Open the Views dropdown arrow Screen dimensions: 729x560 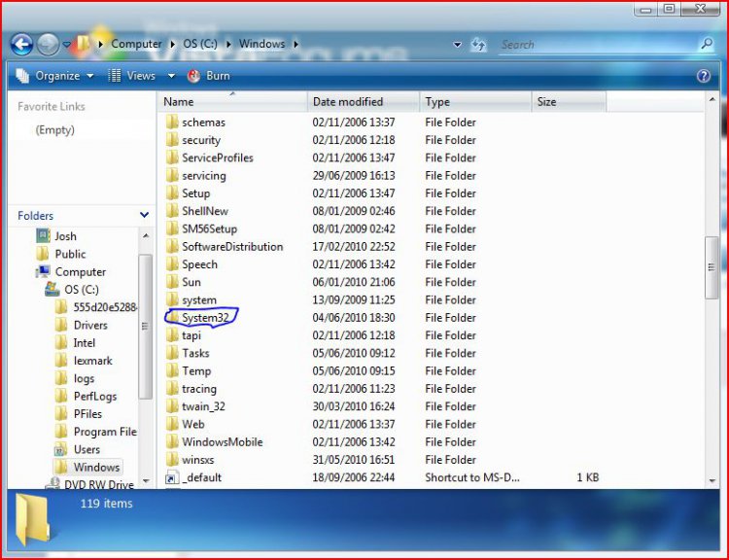(x=171, y=76)
